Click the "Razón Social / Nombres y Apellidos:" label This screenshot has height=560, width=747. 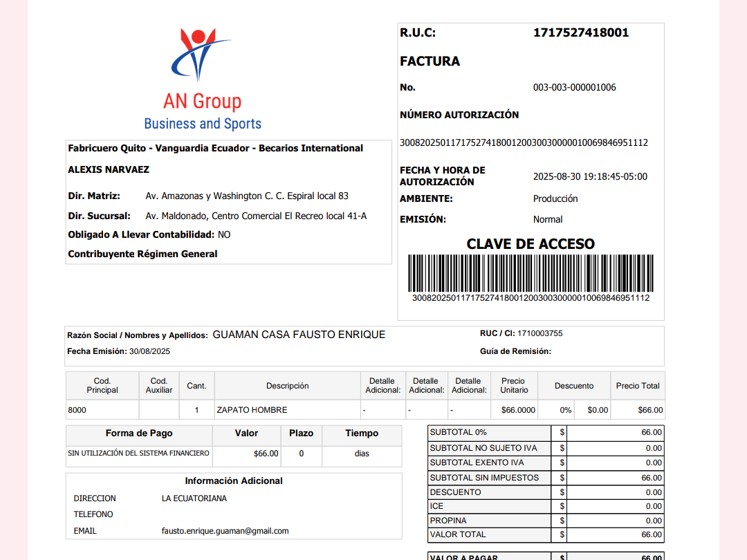(x=137, y=335)
